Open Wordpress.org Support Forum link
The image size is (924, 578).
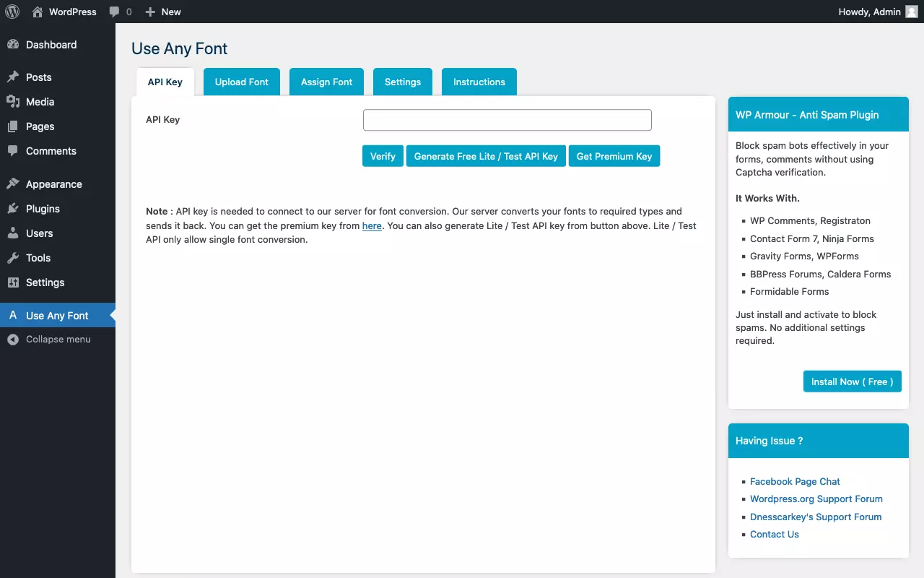click(x=816, y=499)
